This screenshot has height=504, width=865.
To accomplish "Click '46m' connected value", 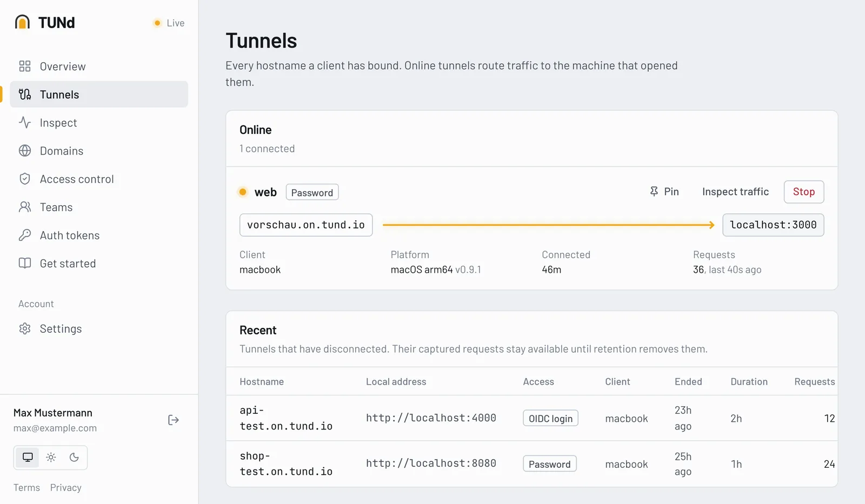I will (x=551, y=269).
